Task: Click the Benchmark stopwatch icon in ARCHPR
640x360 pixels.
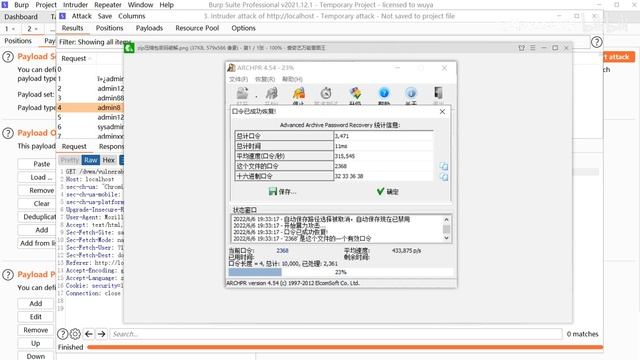Action: (x=326, y=94)
